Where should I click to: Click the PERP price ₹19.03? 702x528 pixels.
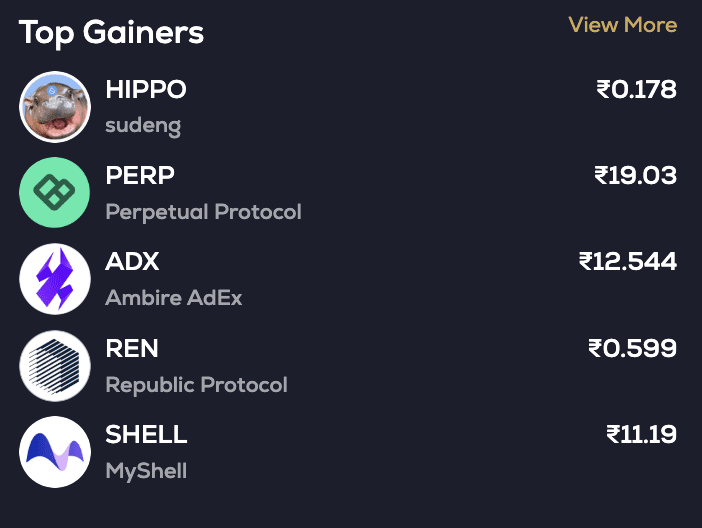[635, 176]
